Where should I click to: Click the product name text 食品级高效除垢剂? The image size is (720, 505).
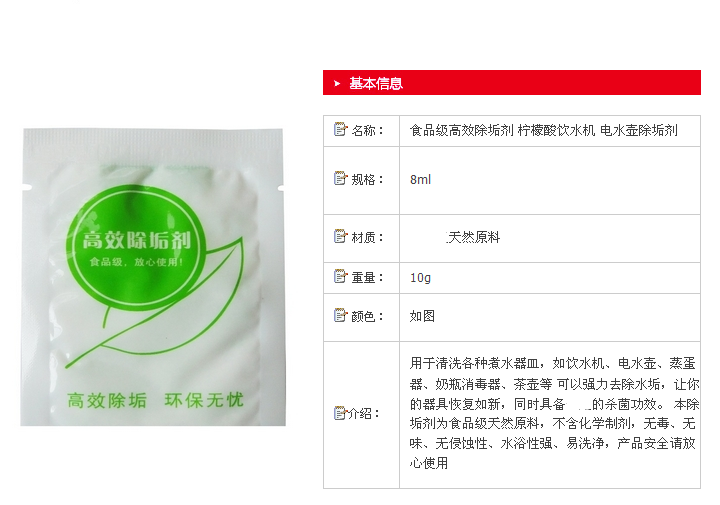pyautogui.click(x=461, y=130)
